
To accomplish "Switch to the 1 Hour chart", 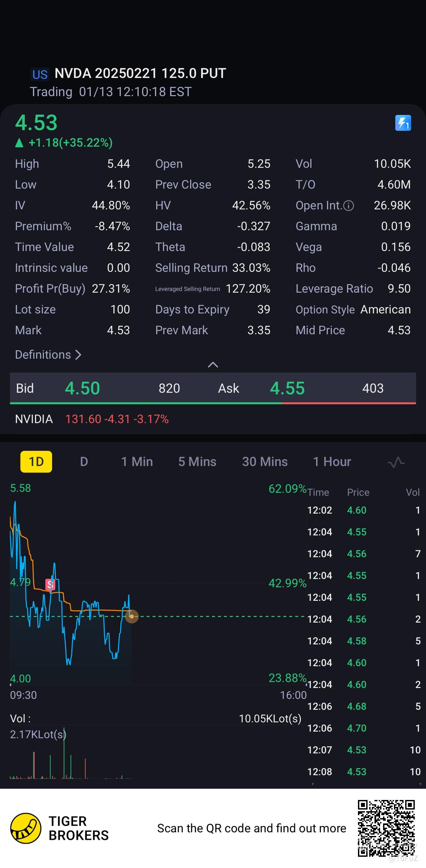I will [332, 462].
